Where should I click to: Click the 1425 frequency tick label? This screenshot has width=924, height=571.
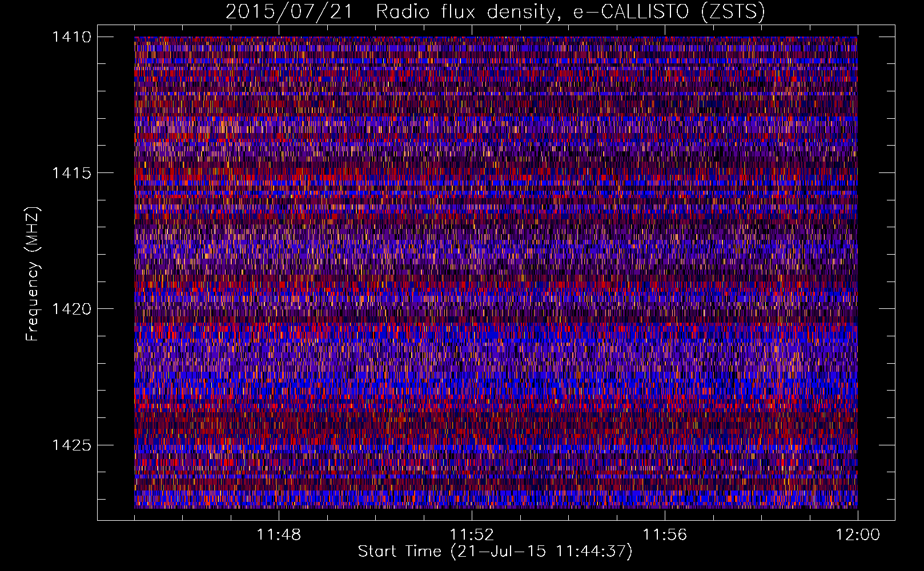(x=71, y=445)
